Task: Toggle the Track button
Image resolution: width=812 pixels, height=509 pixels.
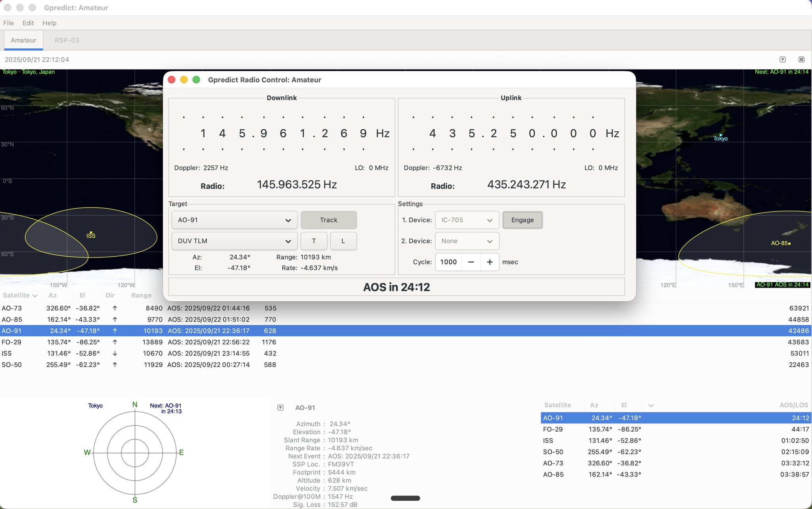Action: (x=328, y=220)
